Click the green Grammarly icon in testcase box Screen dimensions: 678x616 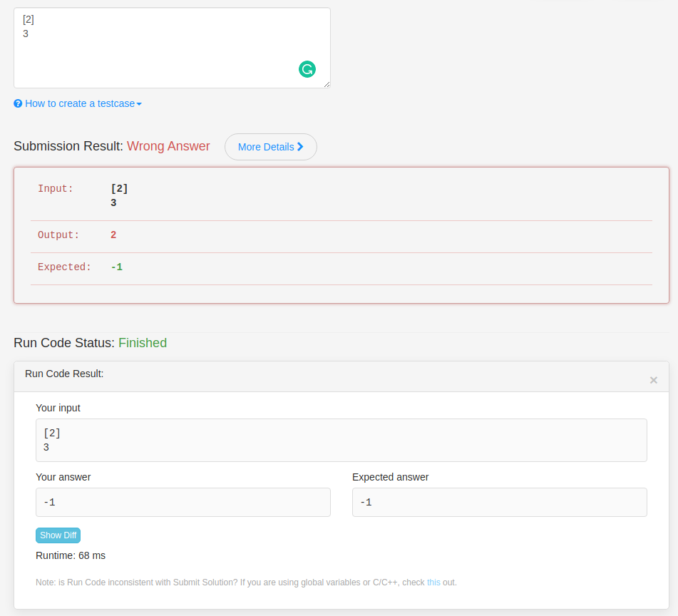click(x=307, y=69)
